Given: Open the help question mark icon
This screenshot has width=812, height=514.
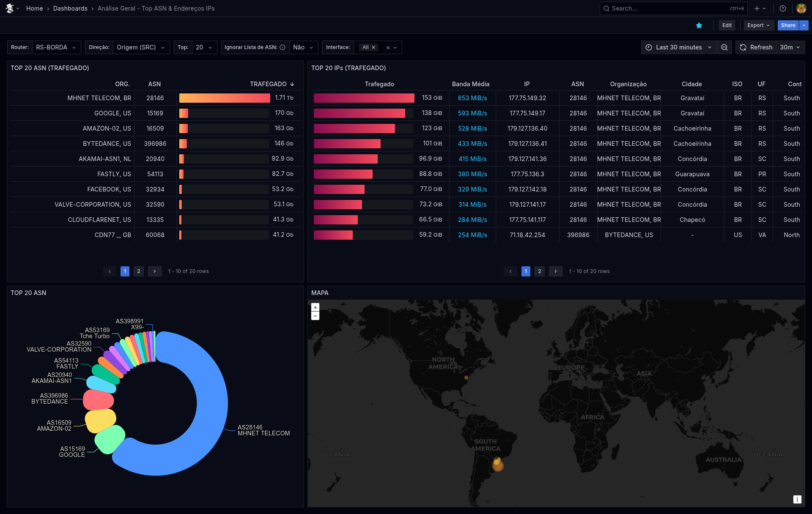Looking at the screenshot, I should (783, 8).
